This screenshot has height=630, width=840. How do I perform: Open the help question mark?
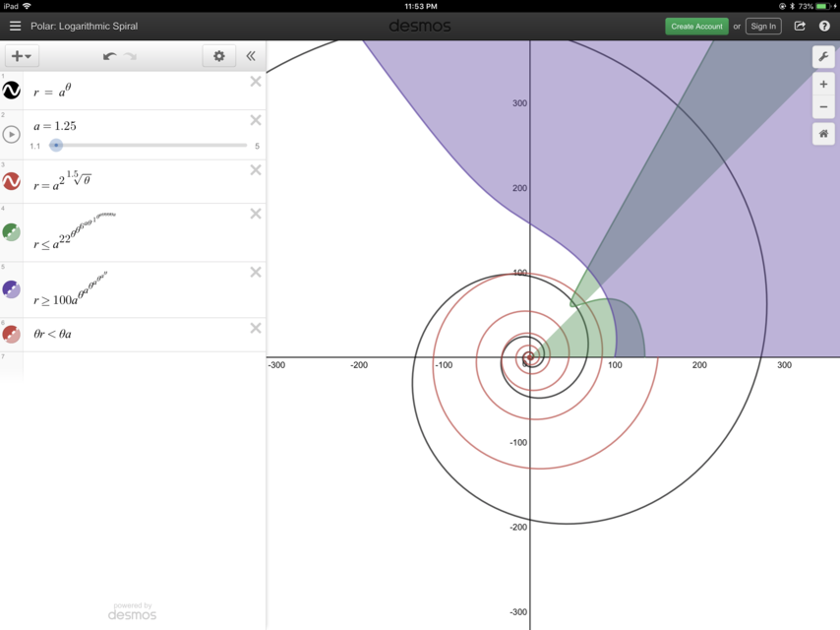824,27
